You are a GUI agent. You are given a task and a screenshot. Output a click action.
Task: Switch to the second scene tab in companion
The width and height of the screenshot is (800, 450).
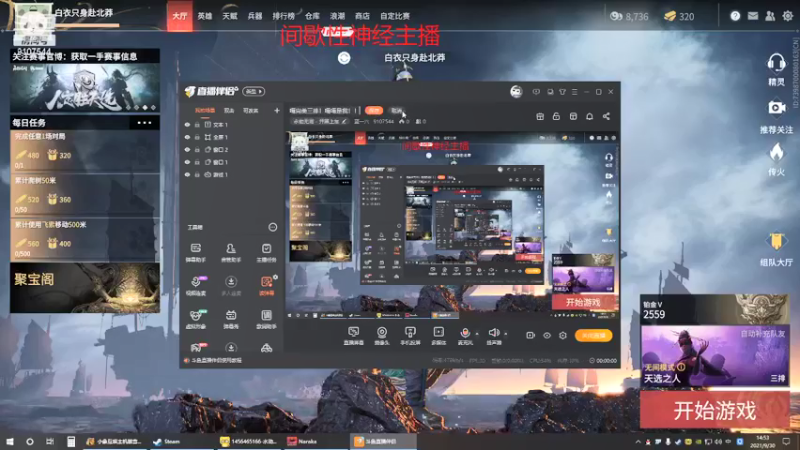[x=229, y=110]
